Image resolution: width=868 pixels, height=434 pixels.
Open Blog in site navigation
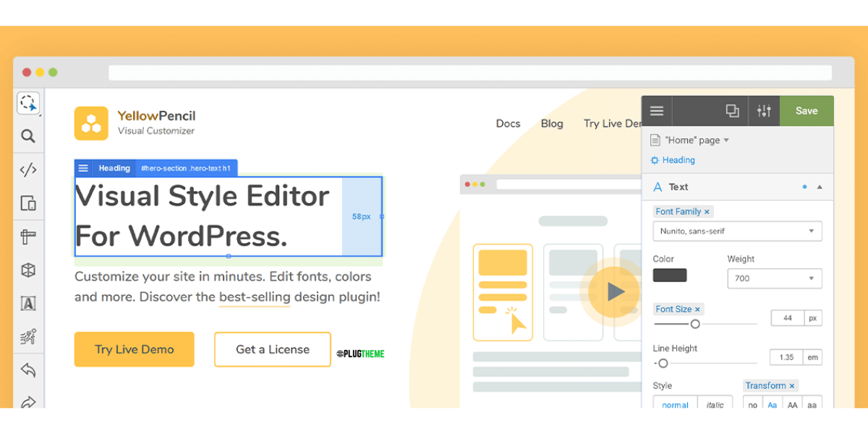(552, 124)
